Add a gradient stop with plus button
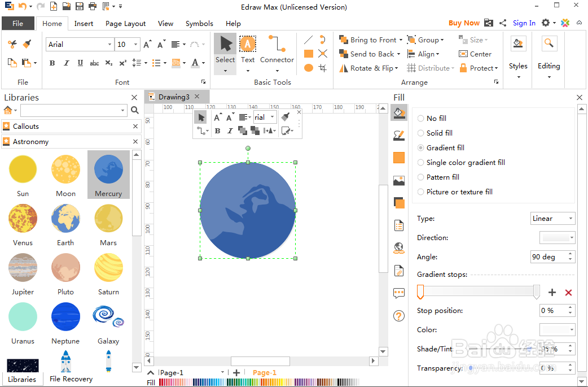588x387 pixels. [552, 293]
